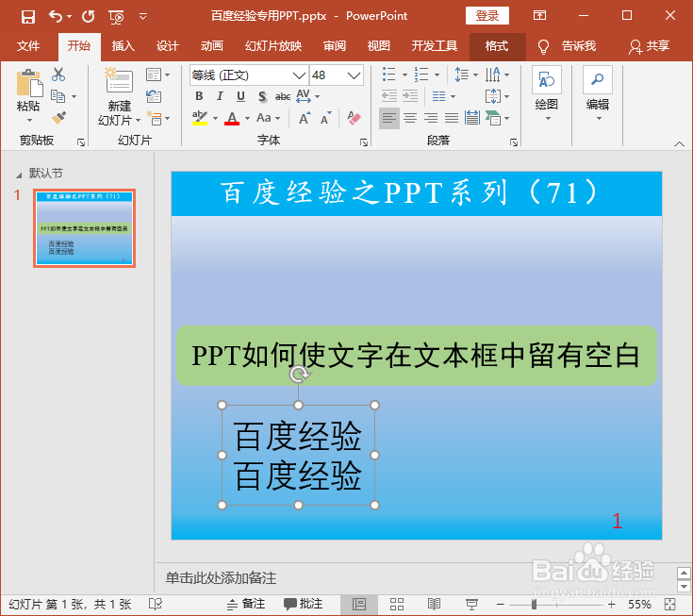This screenshot has width=693, height=616.
Task: Center the text horizontally
Action: [x=410, y=118]
